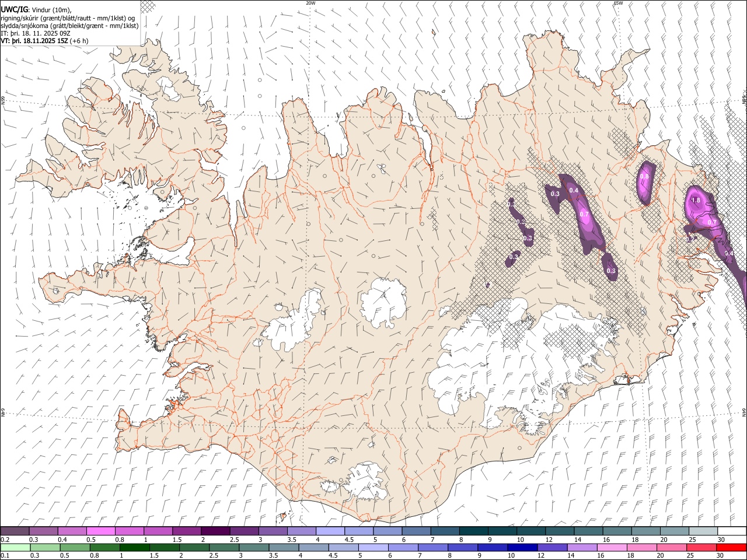
Task: Pick the pale green 0.1 swatch in green scale
Action: [x=15, y=547]
